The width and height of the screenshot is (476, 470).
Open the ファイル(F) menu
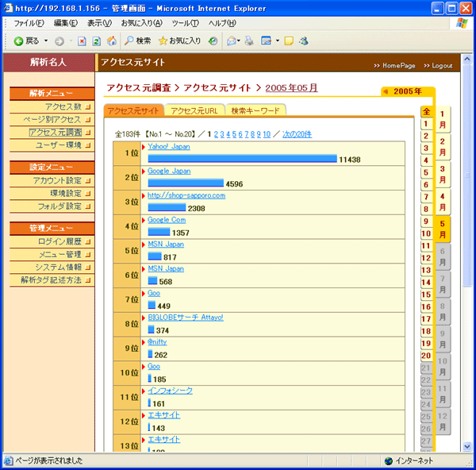point(29,23)
